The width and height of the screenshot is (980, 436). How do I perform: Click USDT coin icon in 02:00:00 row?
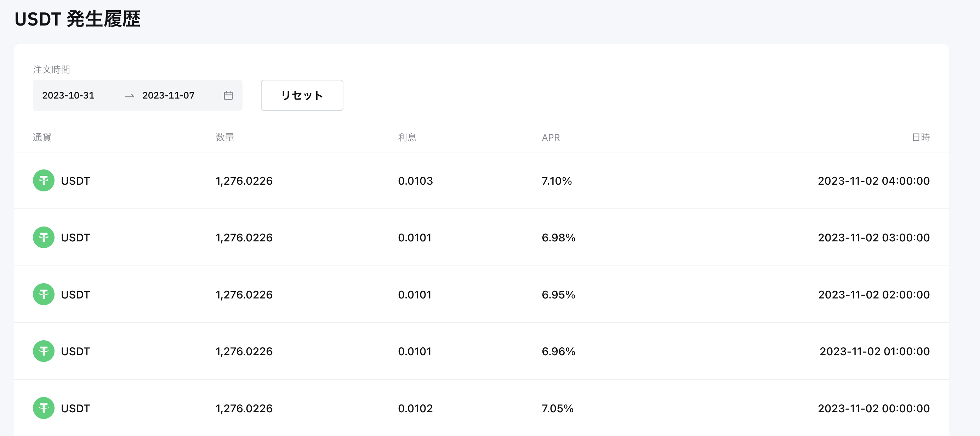click(44, 294)
